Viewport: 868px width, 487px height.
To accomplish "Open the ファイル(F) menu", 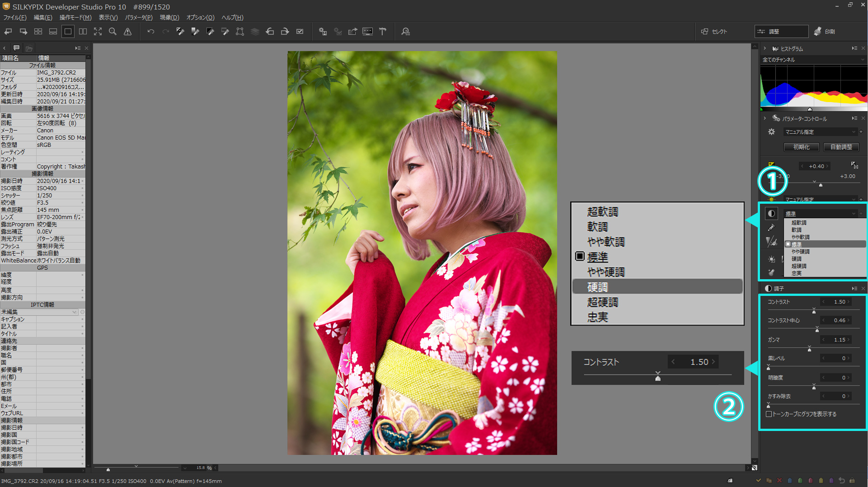I will point(15,18).
